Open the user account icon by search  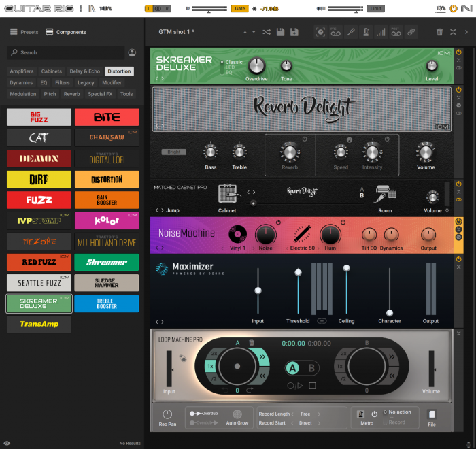pos(132,52)
